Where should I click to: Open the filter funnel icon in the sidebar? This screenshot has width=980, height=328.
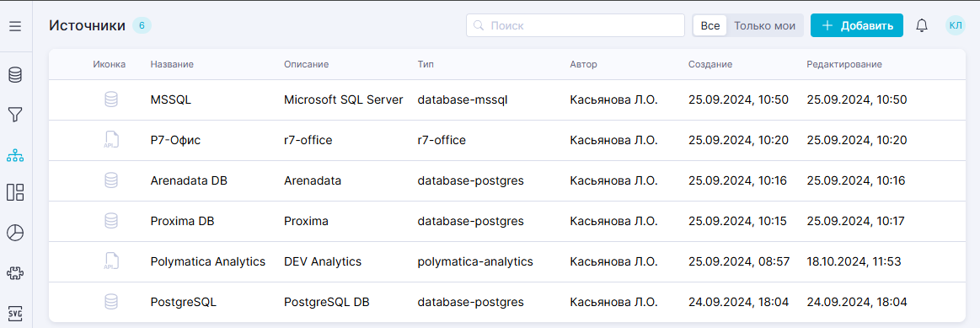click(15, 115)
